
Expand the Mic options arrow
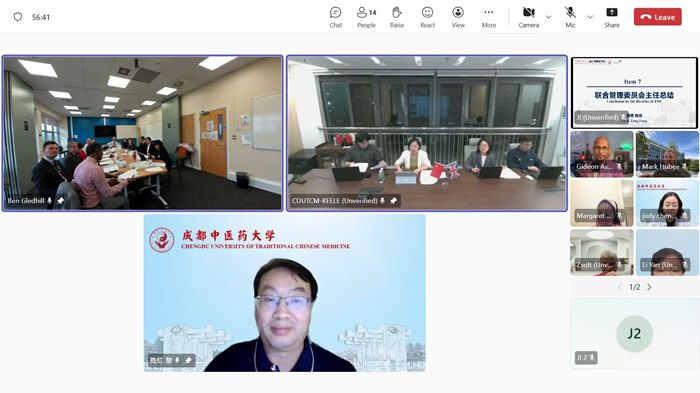(590, 17)
